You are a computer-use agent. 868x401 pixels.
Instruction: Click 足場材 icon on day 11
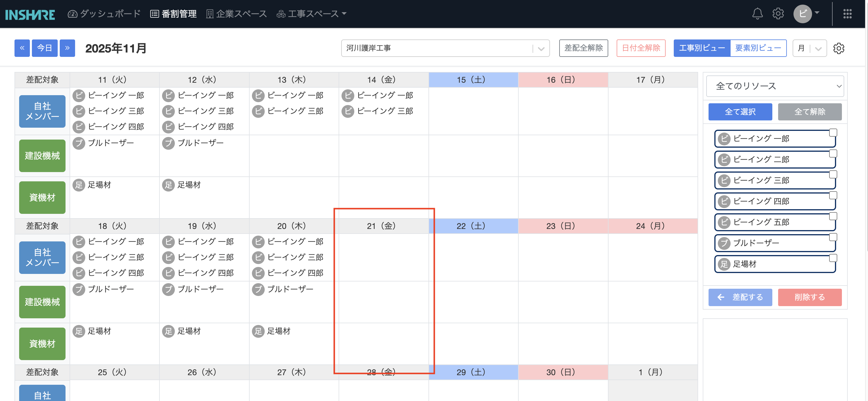pos(79,185)
